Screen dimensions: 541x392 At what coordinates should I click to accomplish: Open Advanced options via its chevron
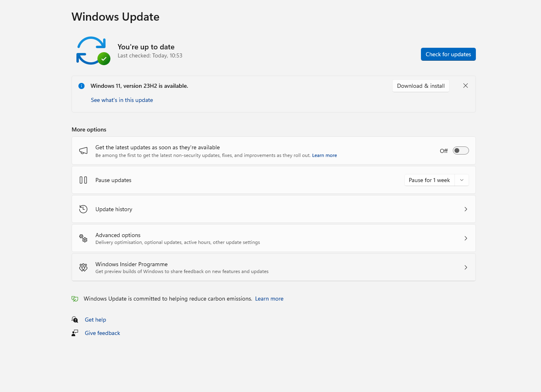click(466, 238)
